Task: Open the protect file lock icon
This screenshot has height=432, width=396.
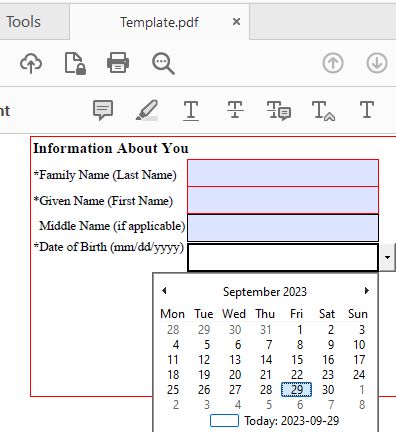Action: [x=75, y=63]
